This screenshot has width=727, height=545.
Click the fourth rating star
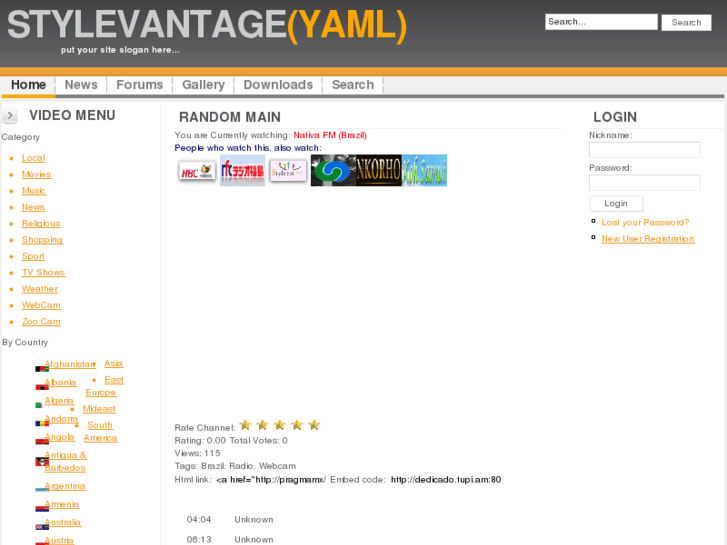[x=297, y=425]
